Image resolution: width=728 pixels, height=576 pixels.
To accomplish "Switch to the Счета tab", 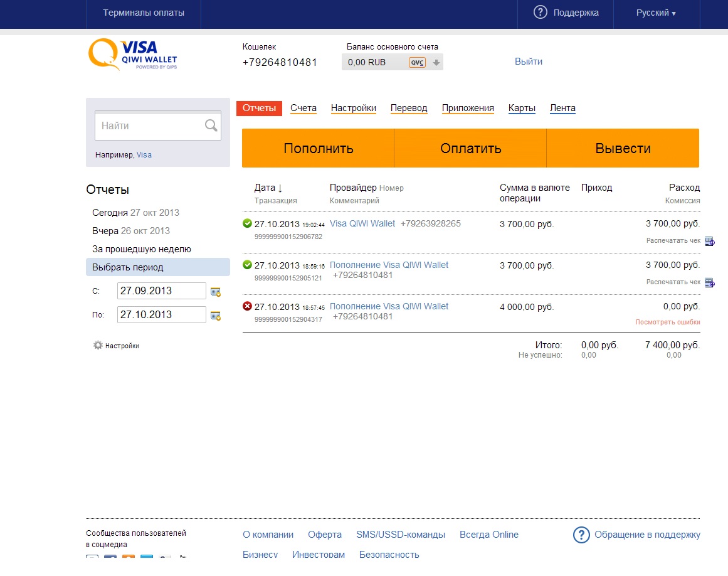I will tap(303, 108).
